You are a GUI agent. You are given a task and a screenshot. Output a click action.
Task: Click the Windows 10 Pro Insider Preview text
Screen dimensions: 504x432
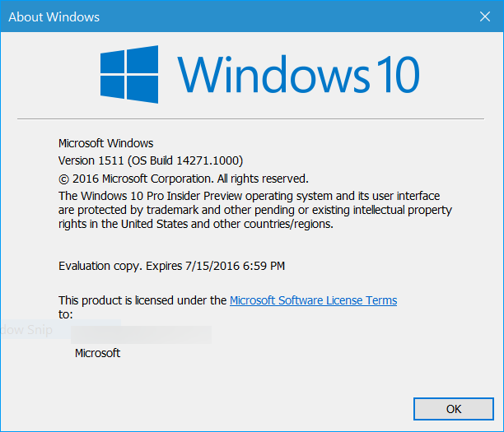click(x=188, y=196)
